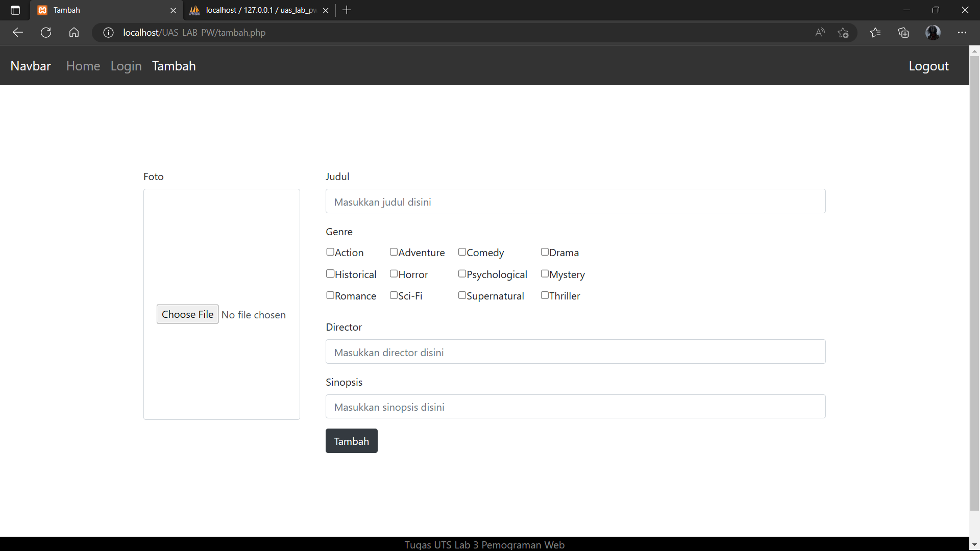Image resolution: width=980 pixels, height=551 pixels.
Task: Click the Masukkan judul input field
Action: pos(575,201)
